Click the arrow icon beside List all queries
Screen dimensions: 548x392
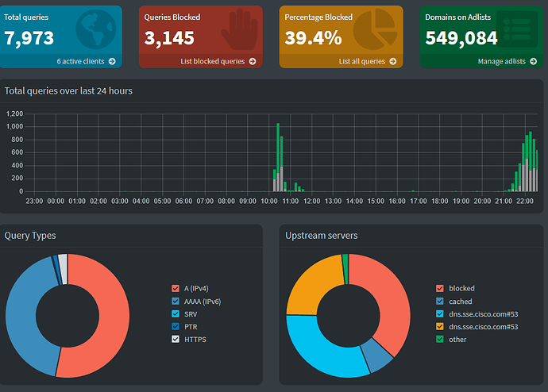click(393, 61)
